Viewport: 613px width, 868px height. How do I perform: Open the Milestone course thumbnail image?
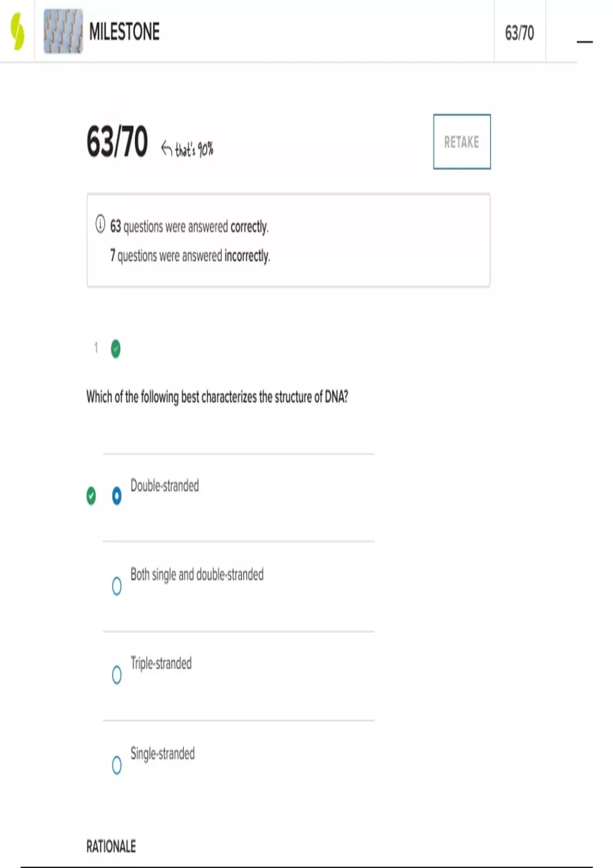[x=63, y=31]
